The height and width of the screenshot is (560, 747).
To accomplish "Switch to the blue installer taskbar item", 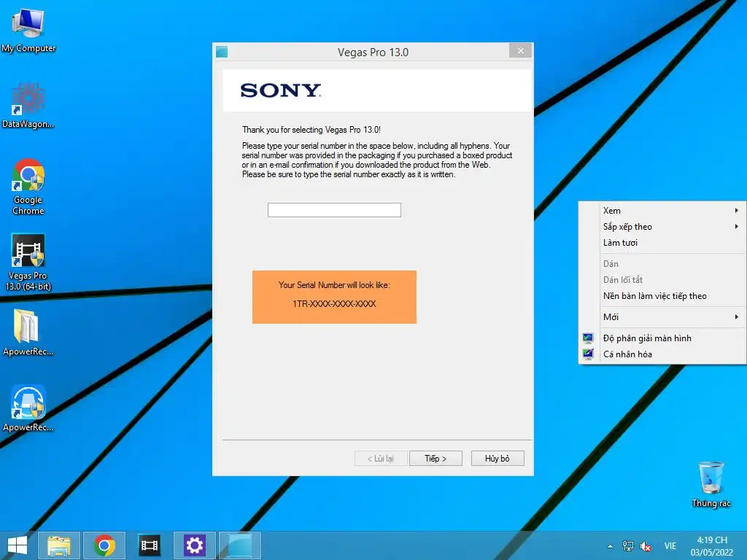I will (239, 545).
